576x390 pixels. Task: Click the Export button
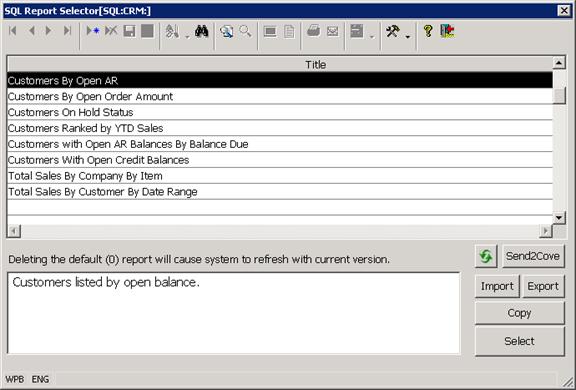(543, 286)
